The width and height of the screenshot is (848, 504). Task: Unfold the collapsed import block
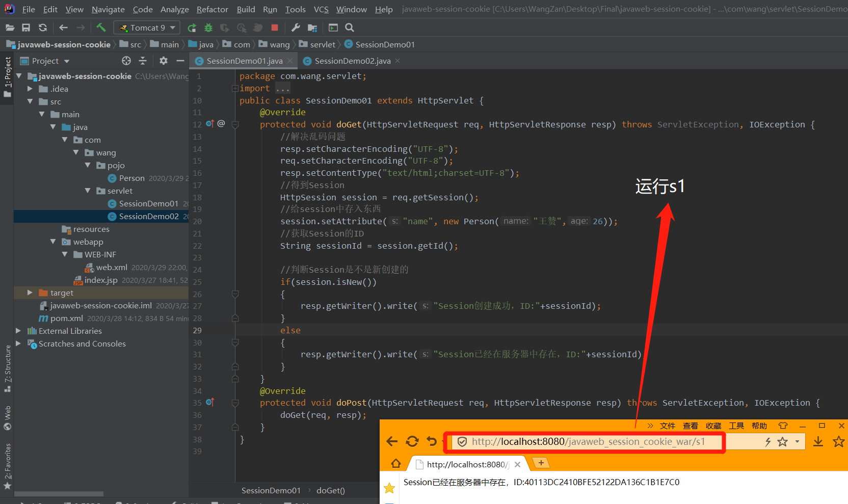pos(235,88)
